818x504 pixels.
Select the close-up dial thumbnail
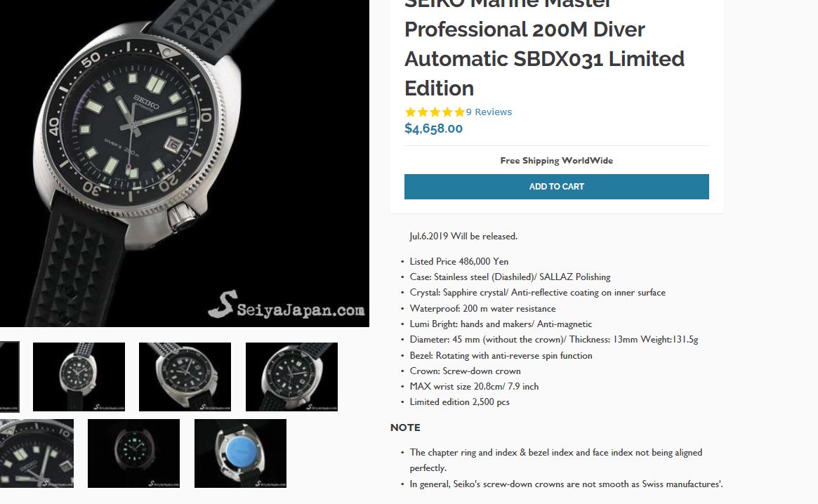(x=37, y=453)
